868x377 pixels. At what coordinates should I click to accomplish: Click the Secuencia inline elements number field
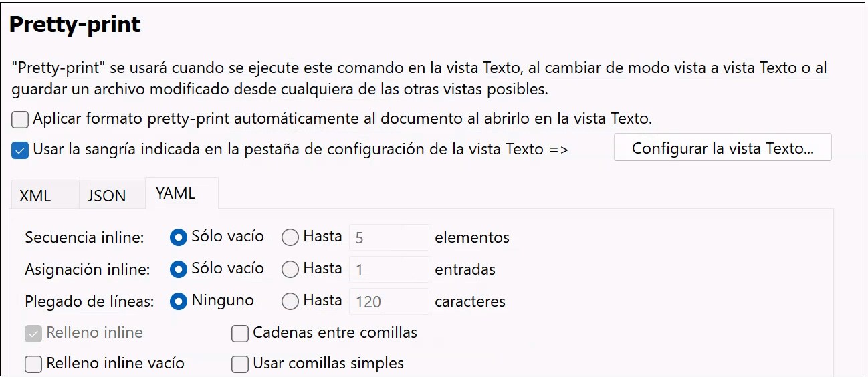coord(389,237)
